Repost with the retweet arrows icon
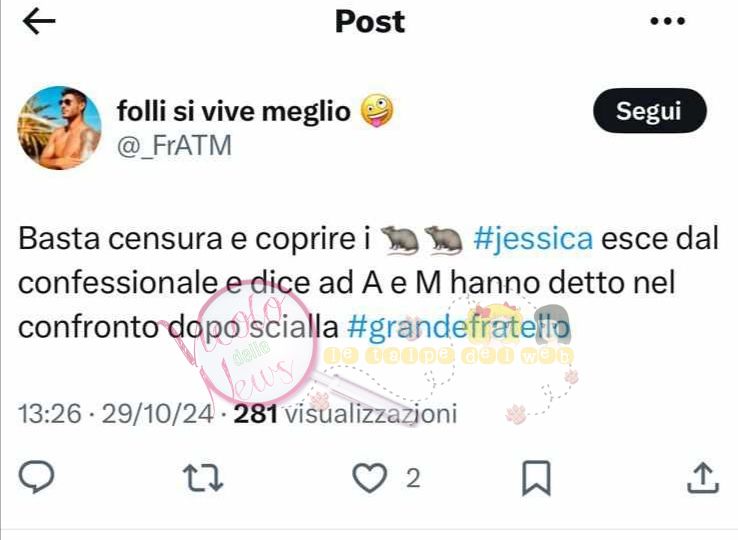Viewport: 738px width, 540px height. coord(203,478)
